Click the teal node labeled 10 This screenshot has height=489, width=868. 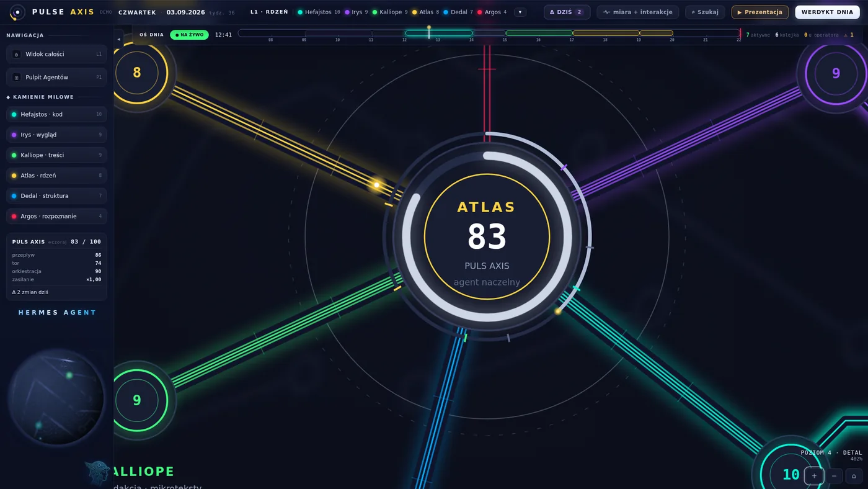tap(790, 475)
